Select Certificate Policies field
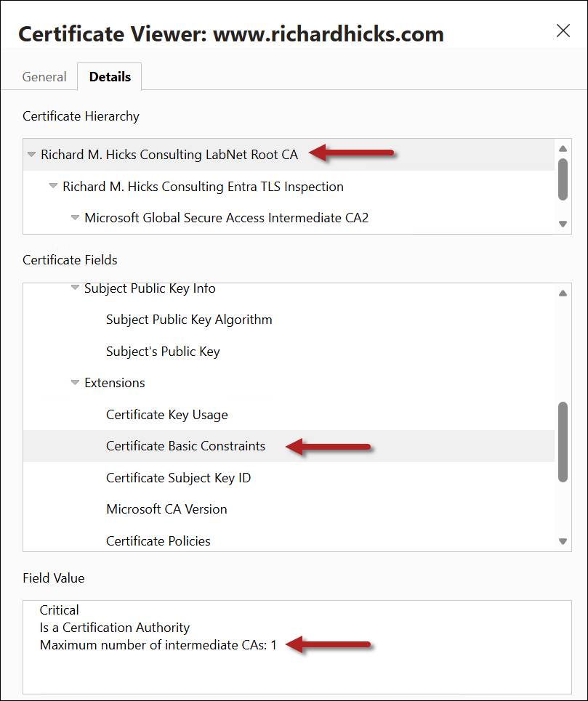Image resolution: width=588 pixels, height=701 pixels. click(x=289, y=540)
